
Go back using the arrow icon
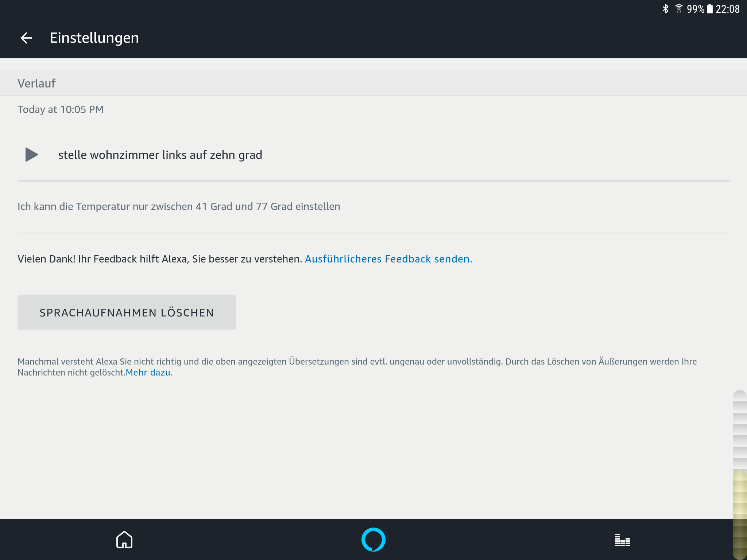(x=26, y=38)
